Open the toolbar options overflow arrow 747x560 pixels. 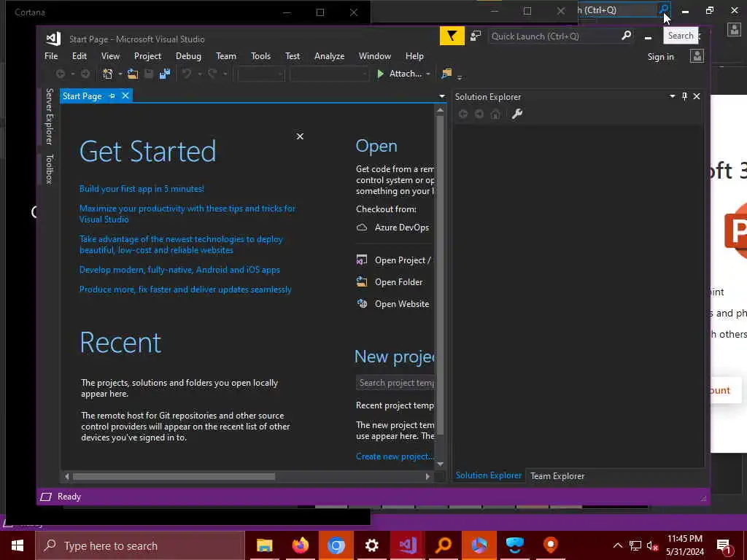460,76
